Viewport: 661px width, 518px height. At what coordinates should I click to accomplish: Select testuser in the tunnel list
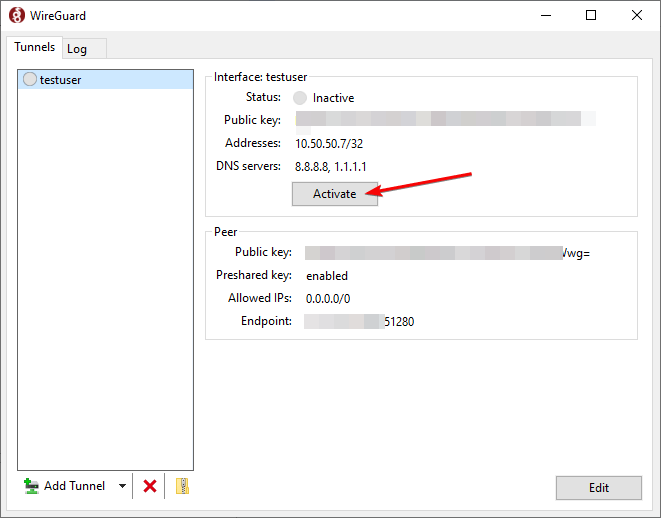click(60, 80)
